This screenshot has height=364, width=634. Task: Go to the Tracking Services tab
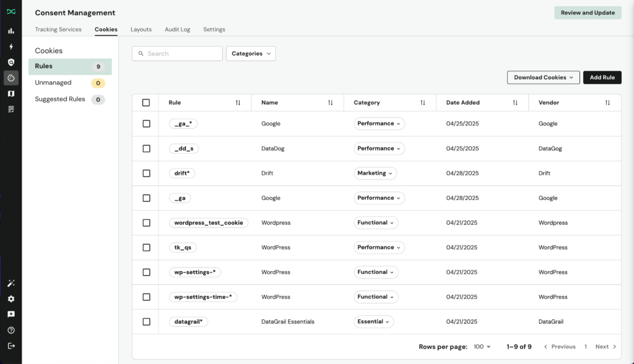coord(58,29)
